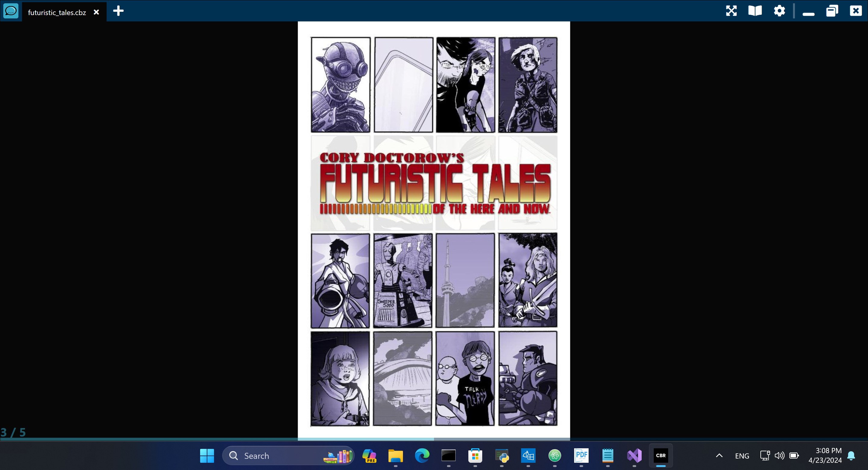Screen dimensions: 868x470
Task: Click the 3 / 5 page counter
Action: (13, 432)
